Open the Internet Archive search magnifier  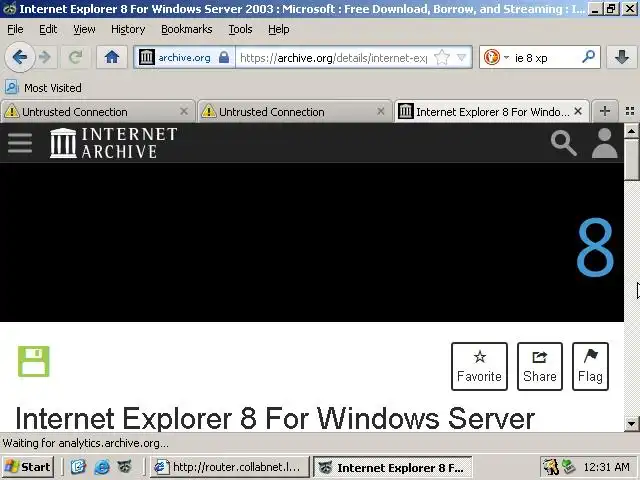pos(564,143)
